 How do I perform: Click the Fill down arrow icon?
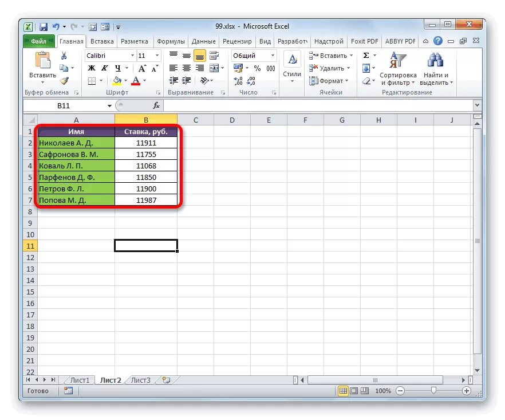click(366, 68)
